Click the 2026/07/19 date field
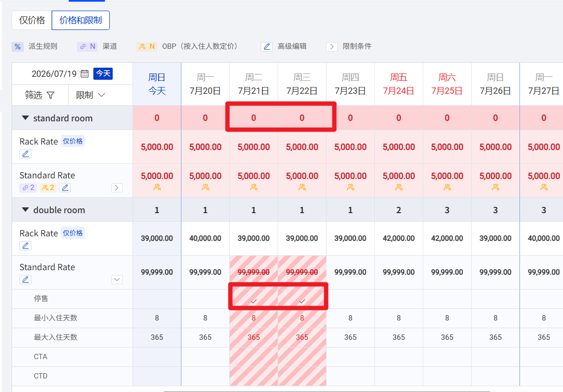 pyautogui.click(x=54, y=74)
